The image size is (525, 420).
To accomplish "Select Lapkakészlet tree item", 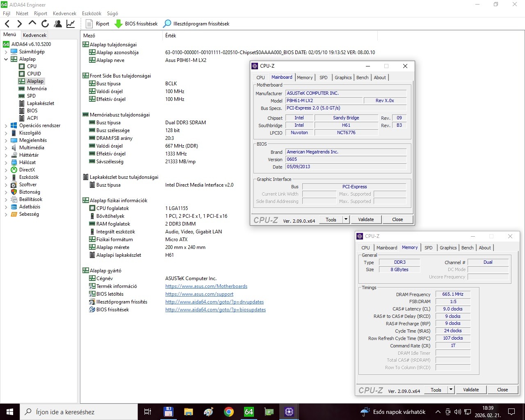I will (x=40, y=103).
